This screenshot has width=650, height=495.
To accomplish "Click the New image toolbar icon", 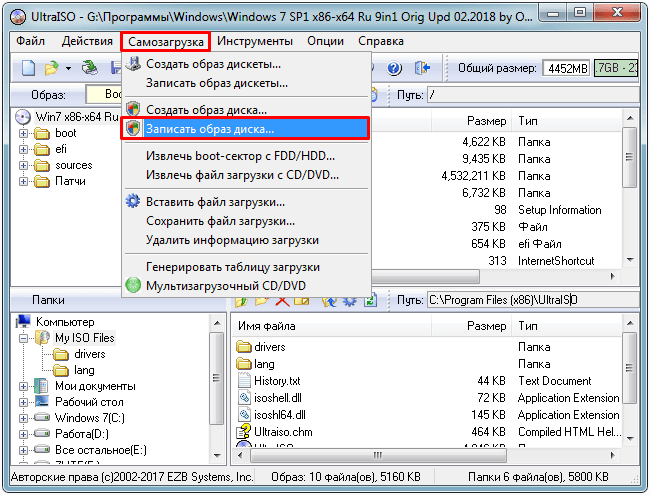I will coord(28,68).
